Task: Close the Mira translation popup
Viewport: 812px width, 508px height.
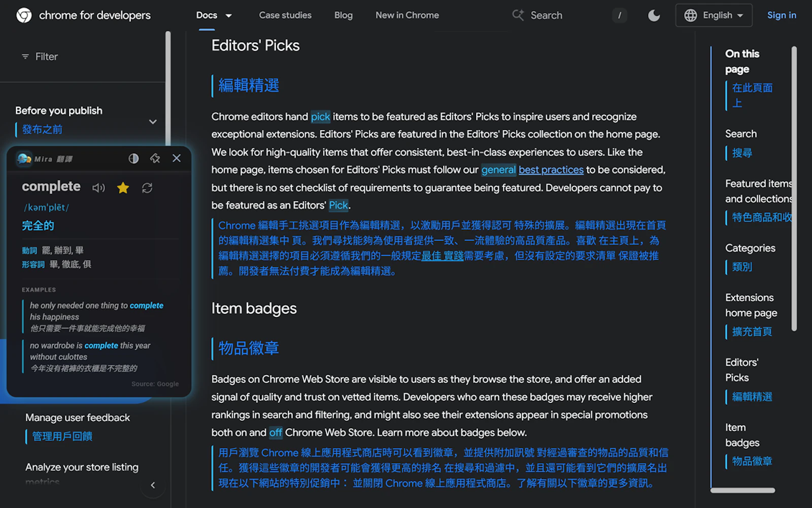Action: tap(177, 158)
